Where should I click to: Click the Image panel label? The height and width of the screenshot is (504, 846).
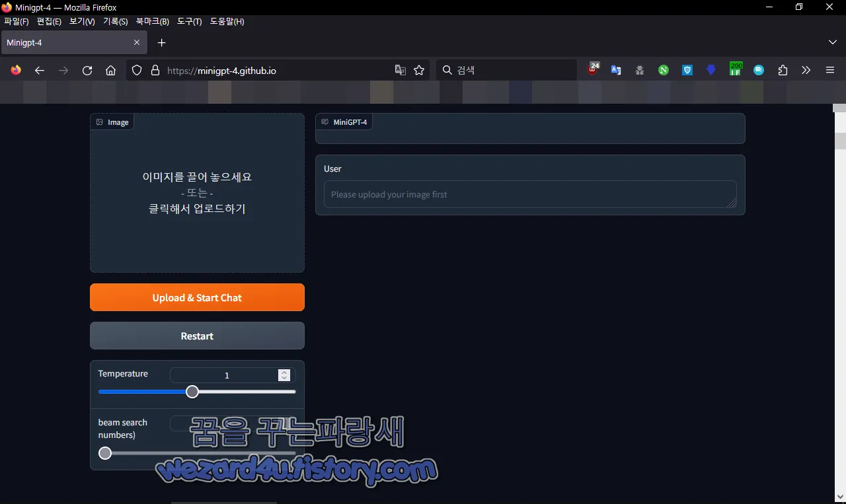[x=112, y=122]
